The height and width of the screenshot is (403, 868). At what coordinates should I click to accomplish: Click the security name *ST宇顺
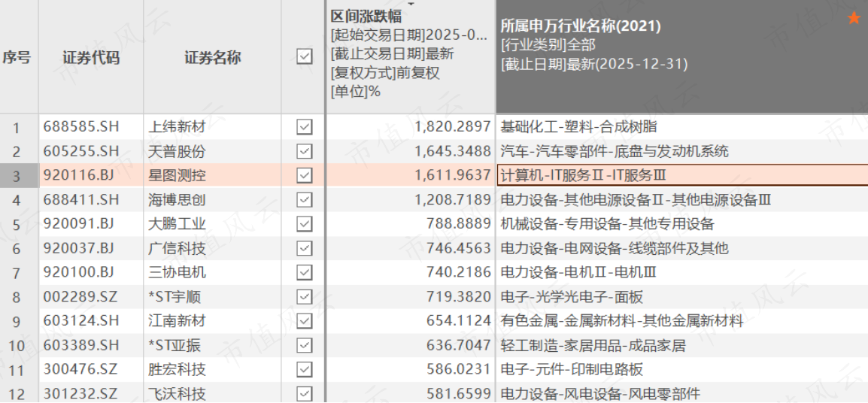coord(175,297)
